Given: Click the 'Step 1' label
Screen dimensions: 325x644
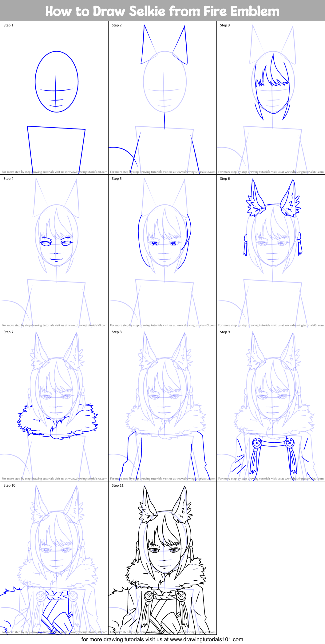Looking at the screenshot, I should tap(9, 25).
